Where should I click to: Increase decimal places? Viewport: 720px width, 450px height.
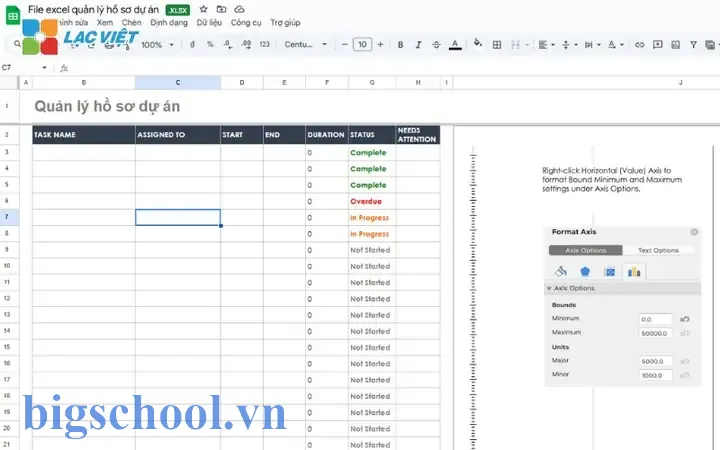point(246,45)
